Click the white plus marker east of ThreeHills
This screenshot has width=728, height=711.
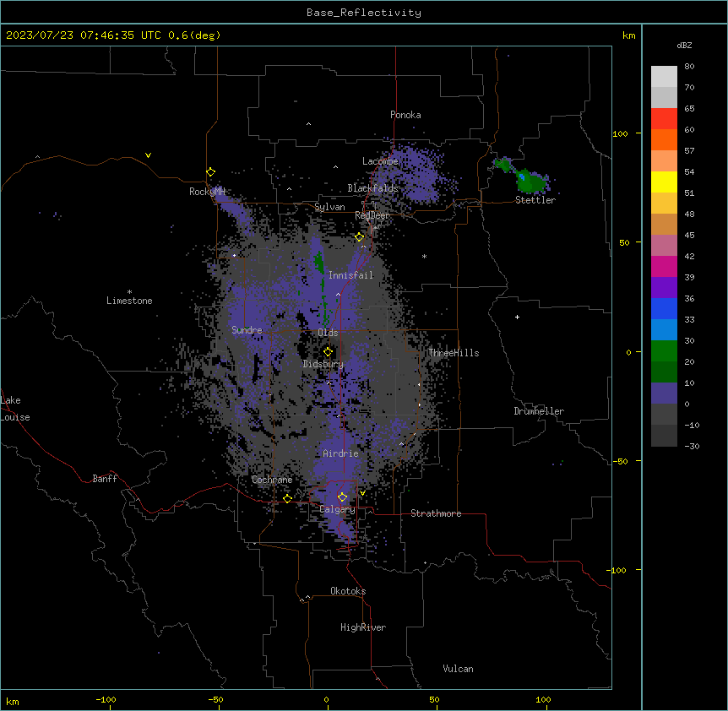pyautogui.click(x=517, y=317)
